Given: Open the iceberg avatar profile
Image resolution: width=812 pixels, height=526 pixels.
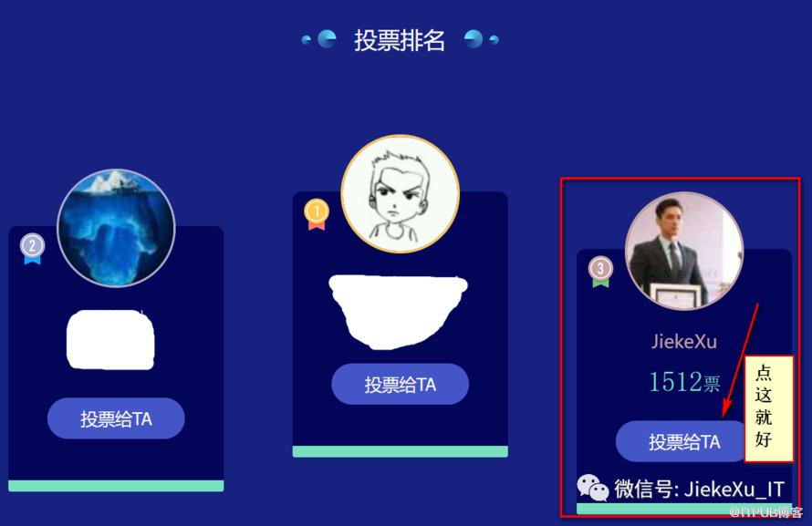Looking at the screenshot, I should tap(116, 228).
